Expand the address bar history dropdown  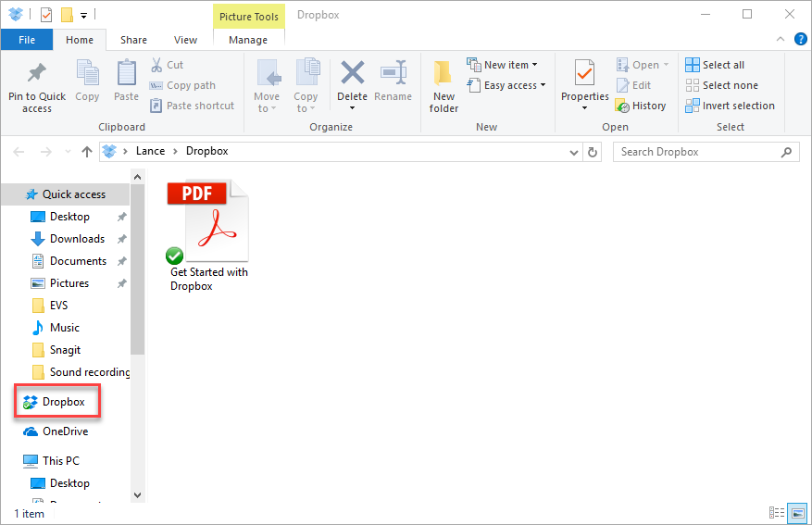point(573,152)
